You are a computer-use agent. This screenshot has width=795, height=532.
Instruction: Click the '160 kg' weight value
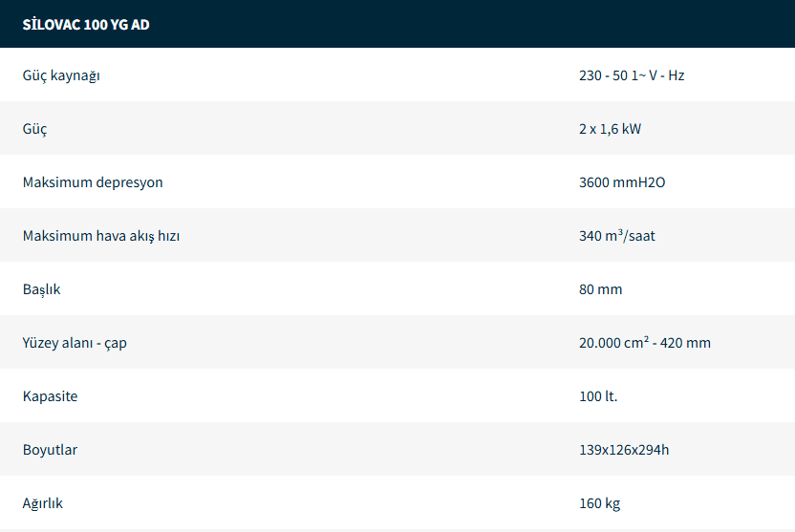click(x=599, y=503)
